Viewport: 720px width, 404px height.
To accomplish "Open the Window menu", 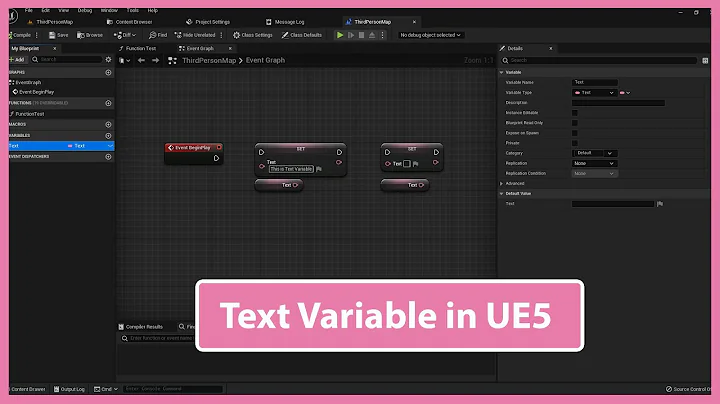I will tap(109, 10).
